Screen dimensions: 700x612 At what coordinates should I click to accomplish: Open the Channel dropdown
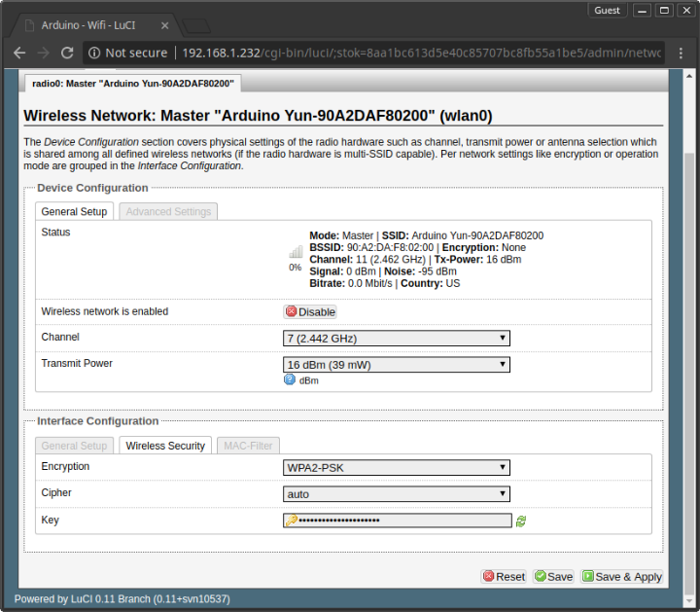(397, 339)
